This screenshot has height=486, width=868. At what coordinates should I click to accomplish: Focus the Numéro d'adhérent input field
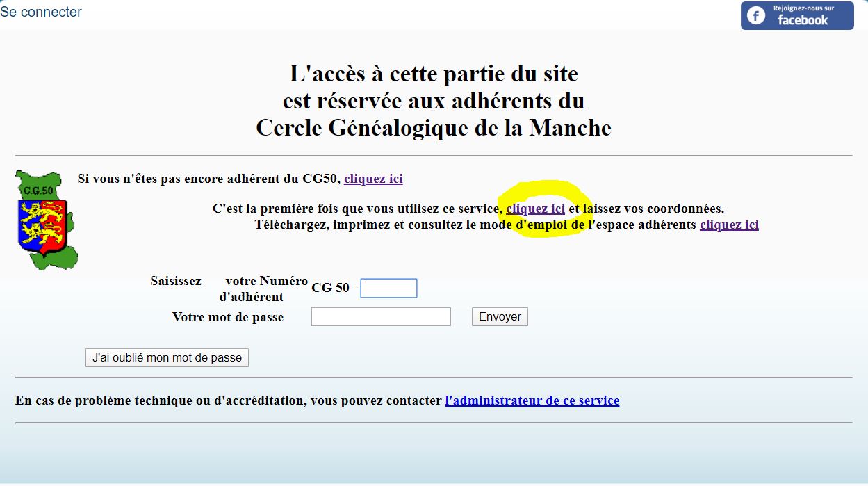388,288
